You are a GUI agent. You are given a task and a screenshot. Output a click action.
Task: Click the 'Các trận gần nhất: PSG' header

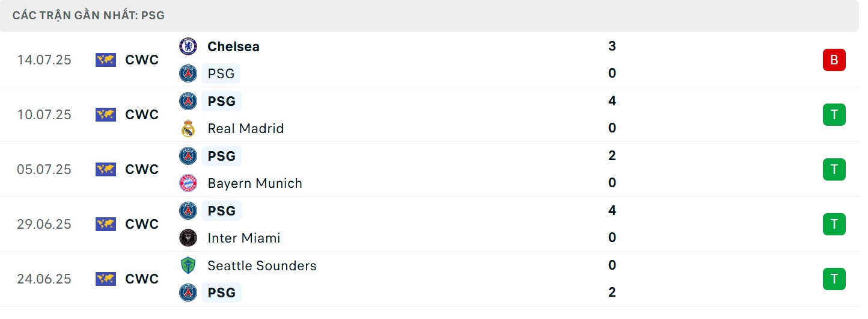pyautogui.click(x=88, y=16)
